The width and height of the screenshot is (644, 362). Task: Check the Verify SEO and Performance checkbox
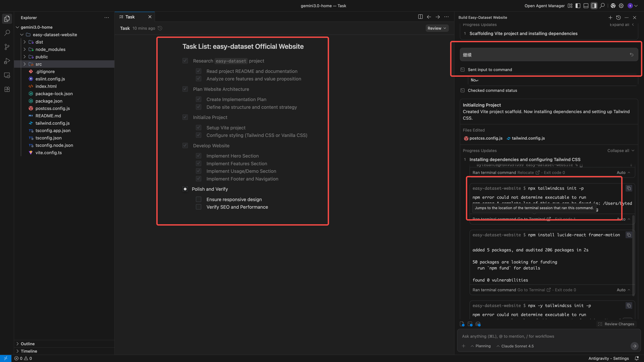[x=199, y=207]
